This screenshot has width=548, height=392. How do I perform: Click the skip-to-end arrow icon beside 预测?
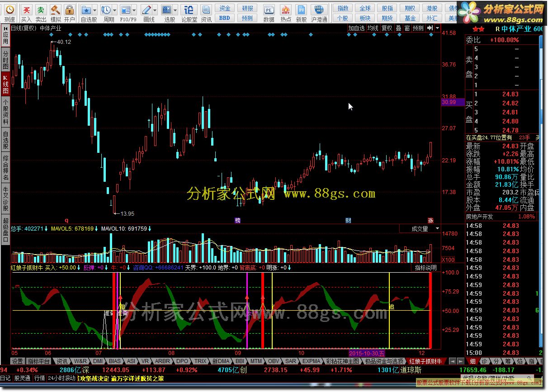(430, 28)
